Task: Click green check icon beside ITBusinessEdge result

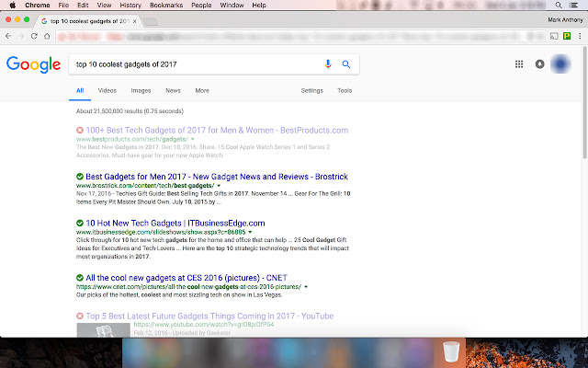Action: point(80,223)
